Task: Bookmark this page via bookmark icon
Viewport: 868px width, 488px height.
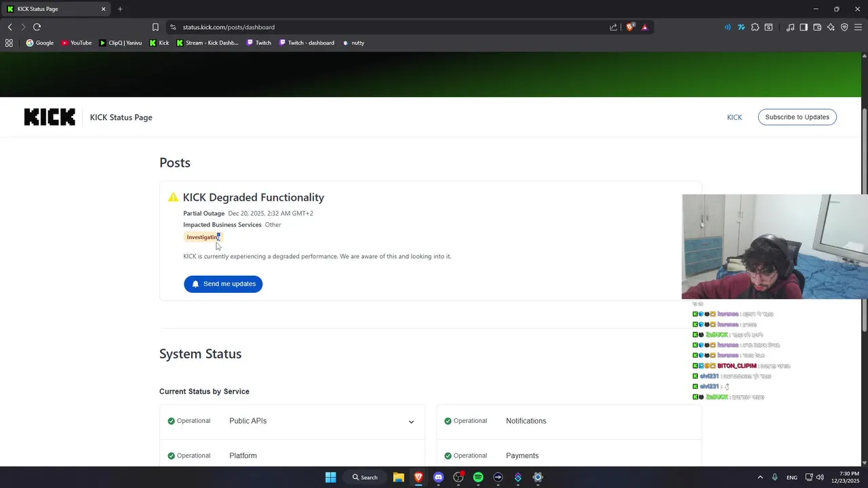Action: tap(155, 27)
